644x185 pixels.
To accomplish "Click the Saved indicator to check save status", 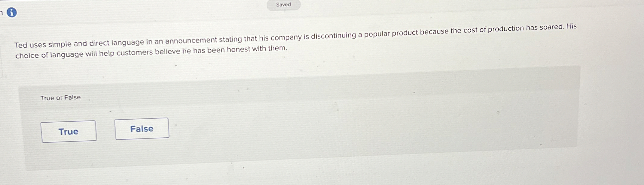I will coord(284,4).
